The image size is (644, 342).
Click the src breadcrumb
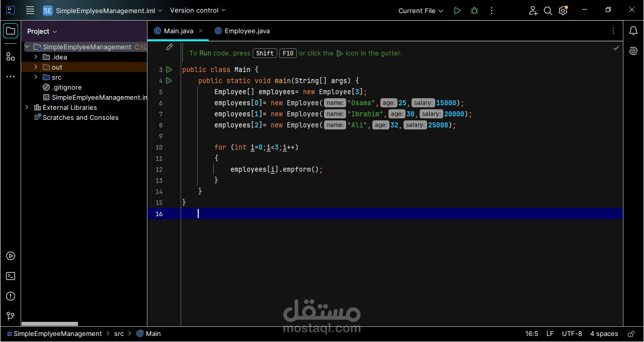[x=119, y=333]
